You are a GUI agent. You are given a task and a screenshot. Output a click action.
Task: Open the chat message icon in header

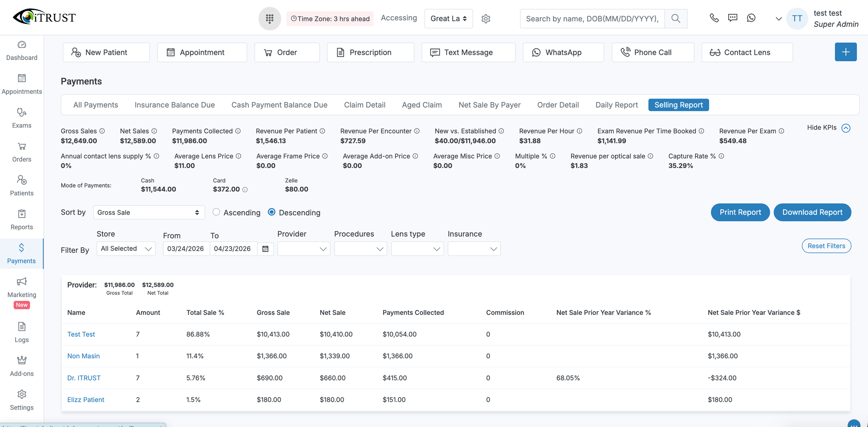coord(733,18)
